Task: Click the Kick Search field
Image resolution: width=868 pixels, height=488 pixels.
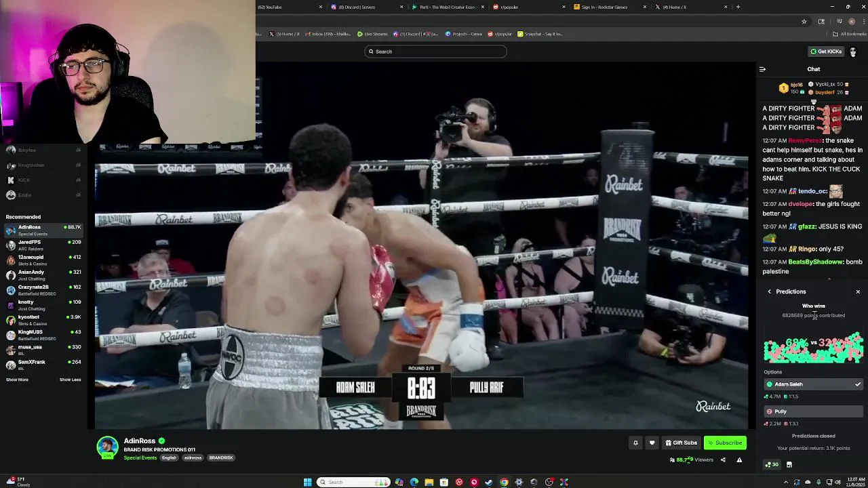Action: tap(435, 52)
